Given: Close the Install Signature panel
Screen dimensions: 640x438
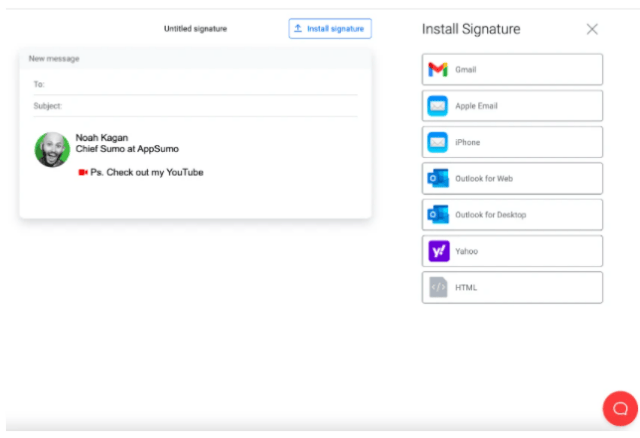Looking at the screenshot, I should 592,29.
